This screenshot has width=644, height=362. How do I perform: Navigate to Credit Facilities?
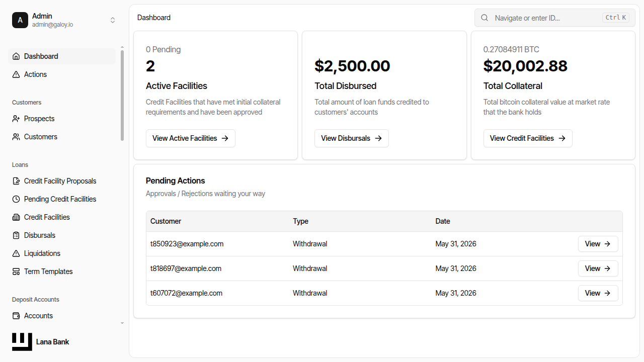click(x=62, y=217)
